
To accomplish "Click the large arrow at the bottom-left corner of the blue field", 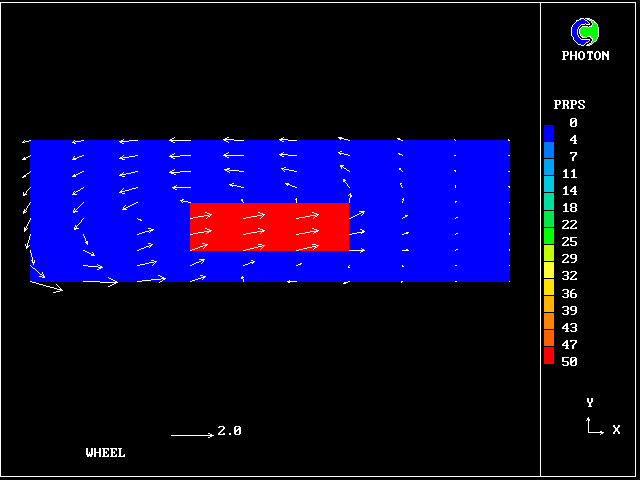I will tap(46, 287).
